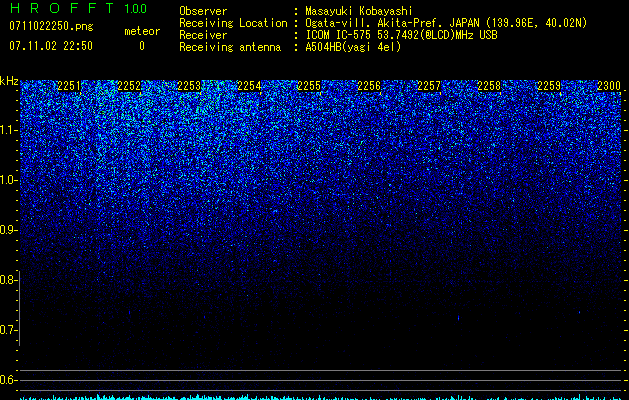The height and width of the screenshot is (400, 629).
Task: Click the 1.1 kHz axis label
Action: point(8,130)
